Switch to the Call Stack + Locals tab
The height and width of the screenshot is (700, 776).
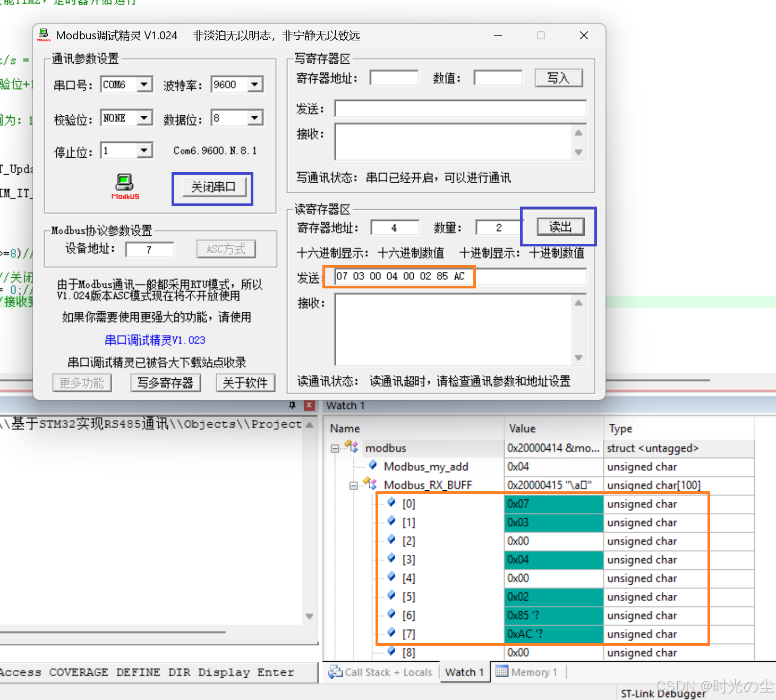coord(380,672)
